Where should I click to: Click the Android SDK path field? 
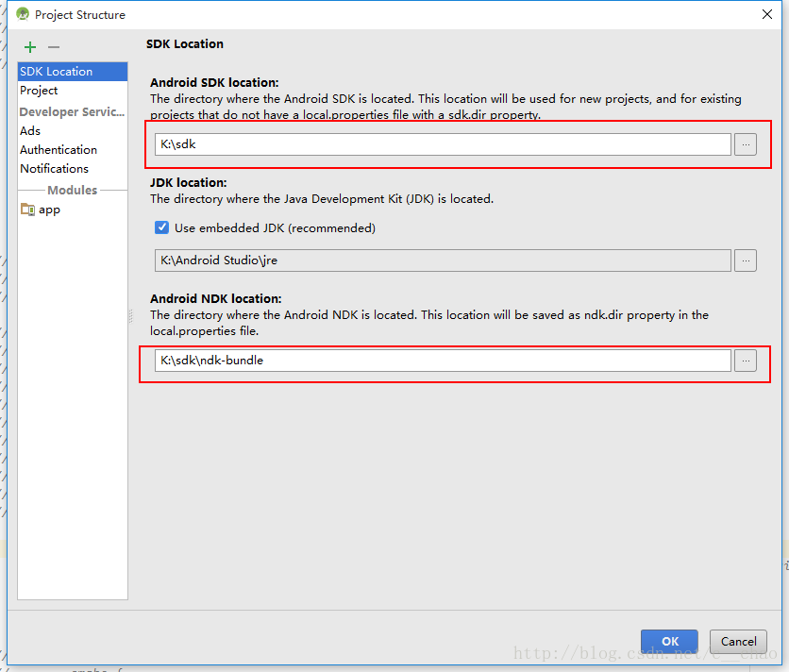coord(443,144)
